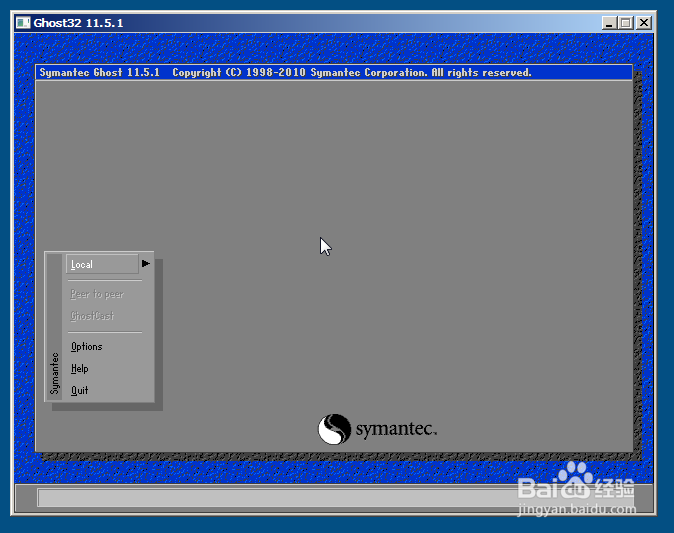Select the GhostCast menu entry

(x=92, y=316)
